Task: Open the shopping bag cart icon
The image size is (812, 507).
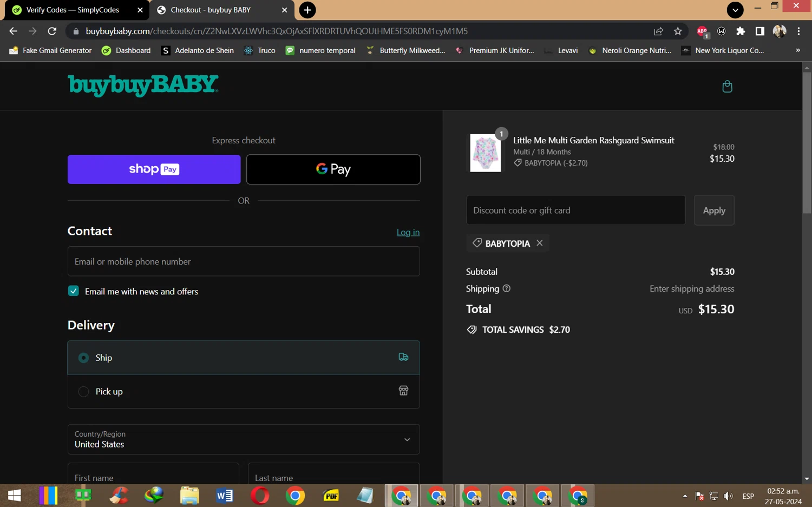Action: click(727, 87)
